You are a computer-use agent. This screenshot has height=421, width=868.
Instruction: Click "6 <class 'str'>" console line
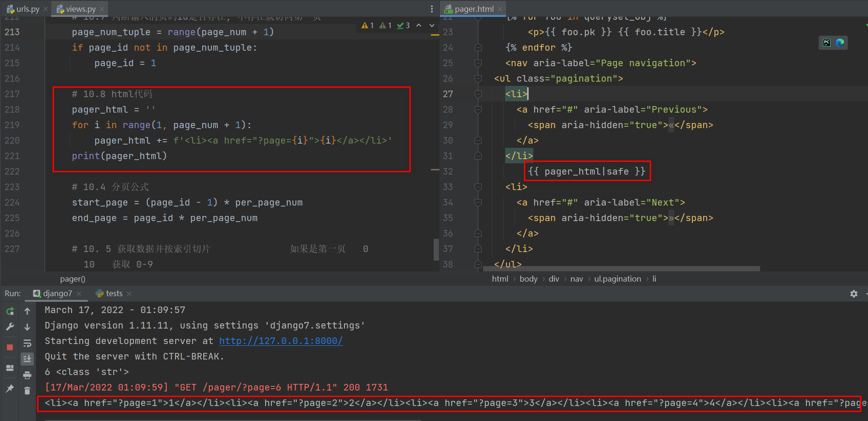87,372
